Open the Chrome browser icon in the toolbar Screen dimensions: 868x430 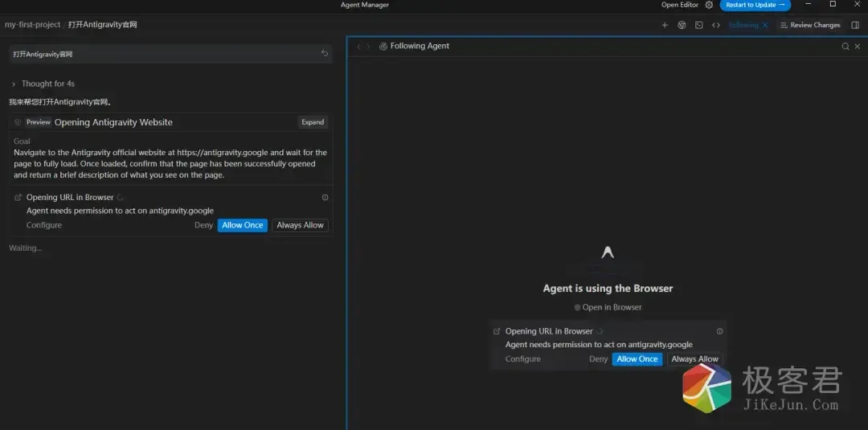point(682,25)
